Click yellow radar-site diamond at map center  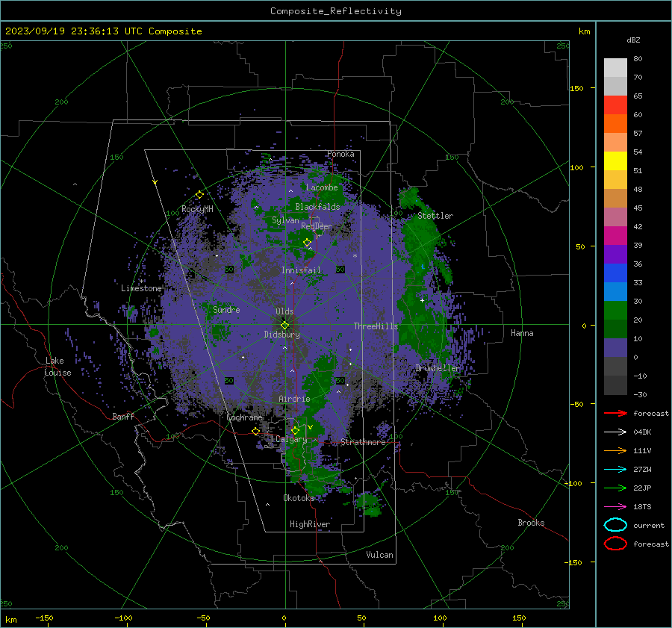click(x=284, y=326)
